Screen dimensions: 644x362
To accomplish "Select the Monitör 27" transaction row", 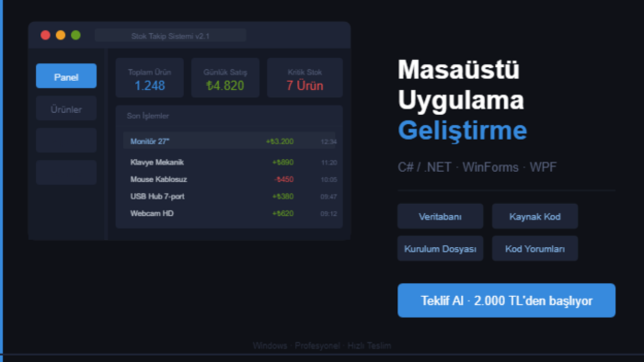I will [229, 141].
